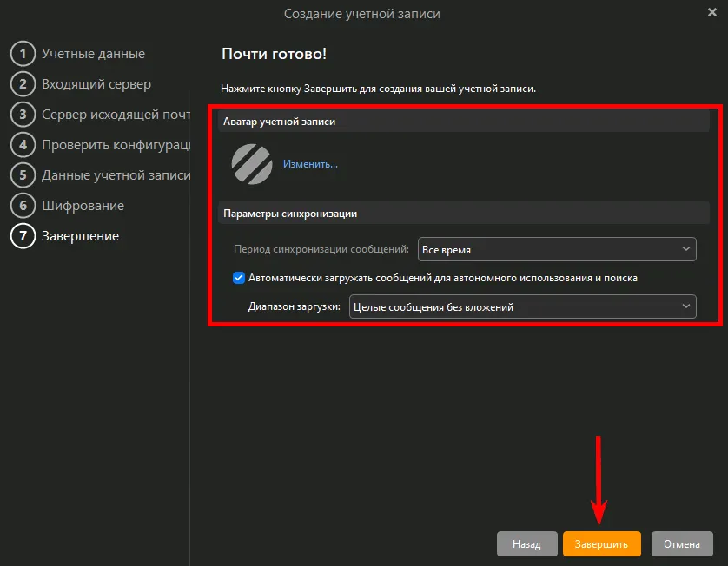Click step 1 circle icon for Учетные данные
The height and width of the screenshot is (566, 728).
pos(23,54)
